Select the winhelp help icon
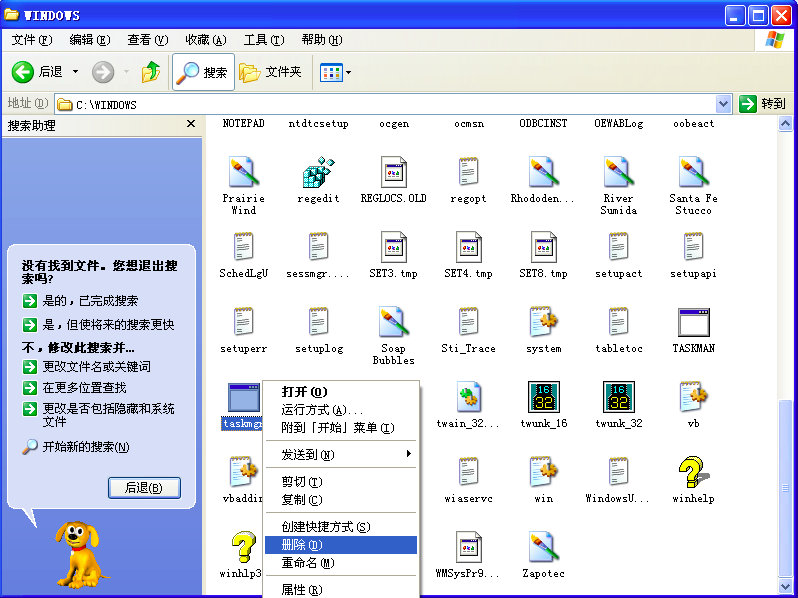 tap(693, 471)
